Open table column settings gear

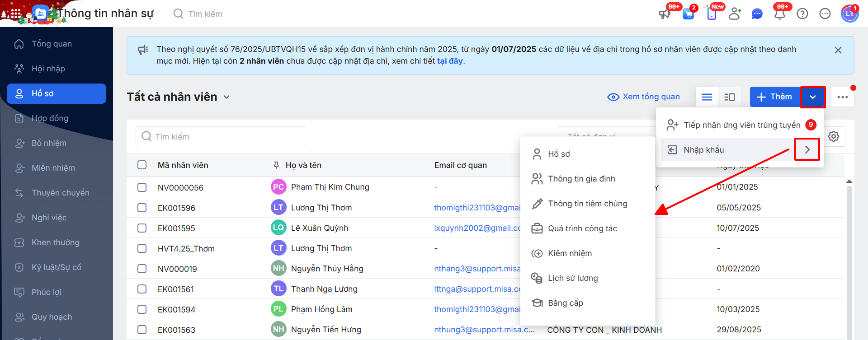(834, 136)
